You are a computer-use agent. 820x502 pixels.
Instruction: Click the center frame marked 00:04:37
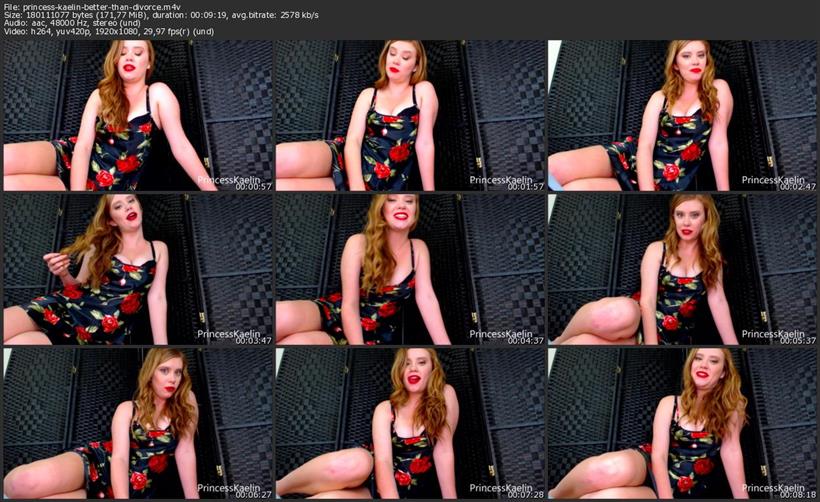[410, 269]
